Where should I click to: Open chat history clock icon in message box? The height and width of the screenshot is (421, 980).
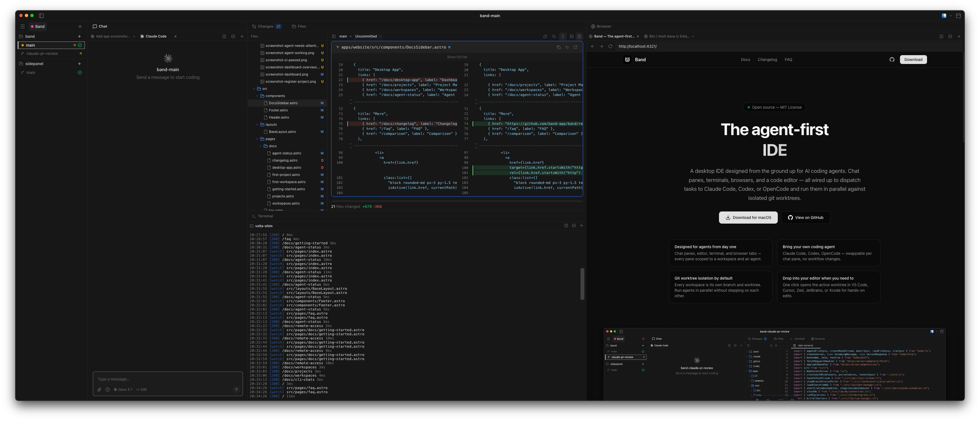point(108,390)
